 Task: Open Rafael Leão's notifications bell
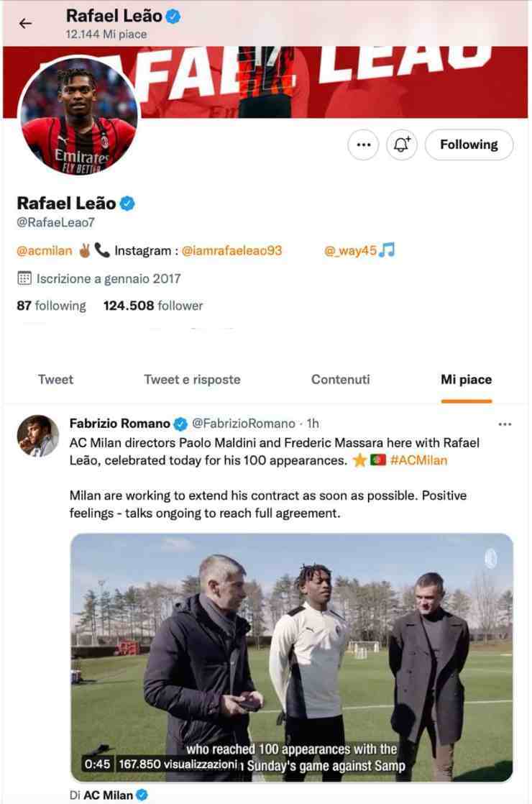[x=401, y=145]
